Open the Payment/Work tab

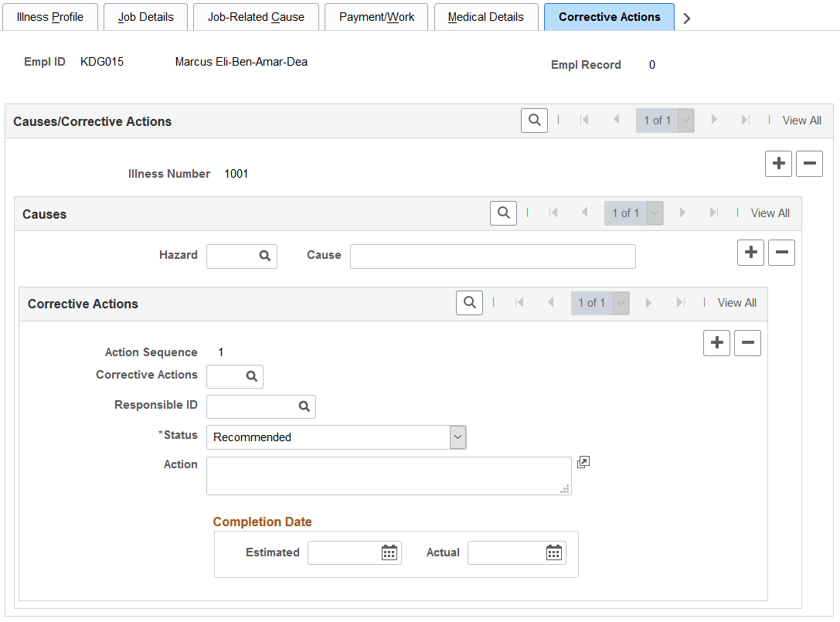(x=376, y=16)
